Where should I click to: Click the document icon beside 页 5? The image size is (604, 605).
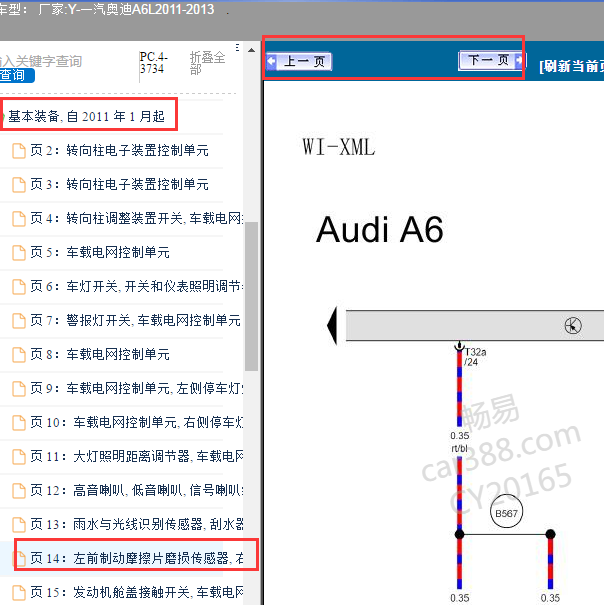tap(19, 253)
